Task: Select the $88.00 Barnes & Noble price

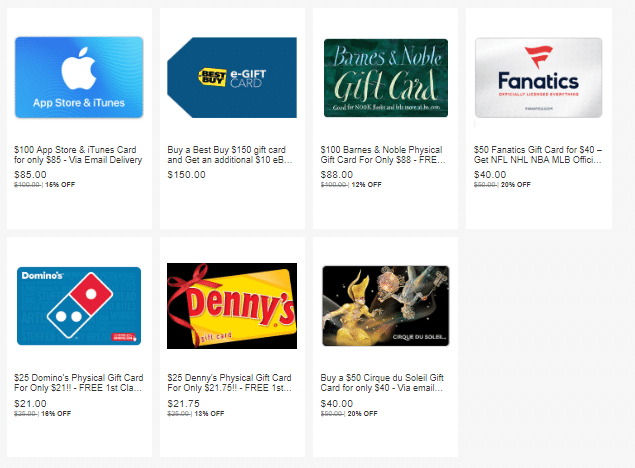Action: (x=337, y=174)
